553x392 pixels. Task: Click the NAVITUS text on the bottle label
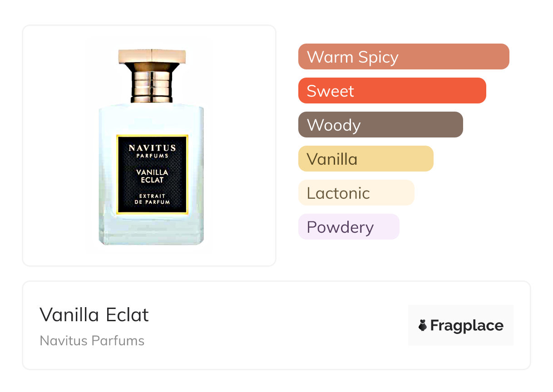coord(152,148)
